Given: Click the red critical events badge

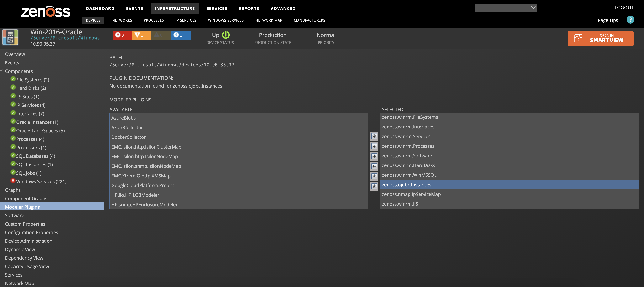Looking at the screenshot, I should coord(122,35).
